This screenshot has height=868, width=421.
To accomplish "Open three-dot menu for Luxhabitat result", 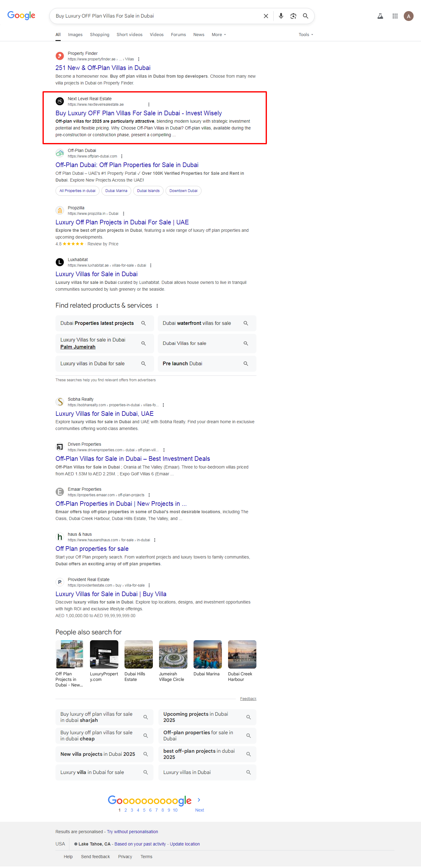I will pyautogui.click(x=151, y=265).
